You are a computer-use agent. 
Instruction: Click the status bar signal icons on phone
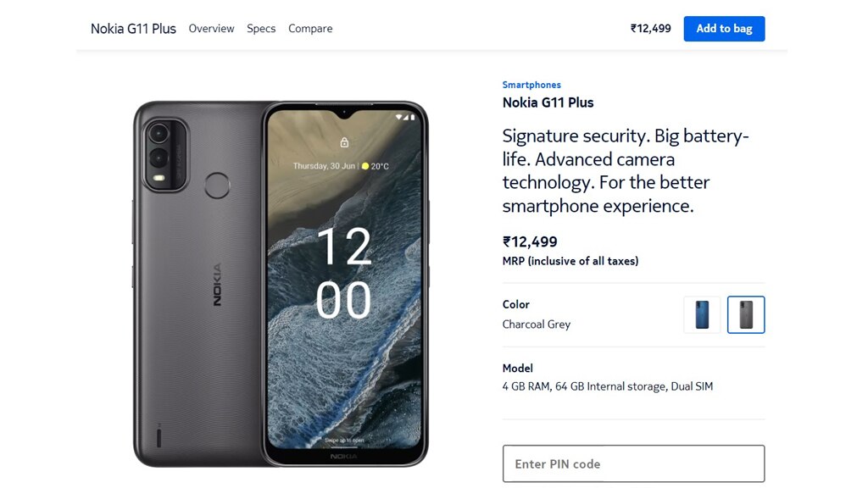[405, 117]
